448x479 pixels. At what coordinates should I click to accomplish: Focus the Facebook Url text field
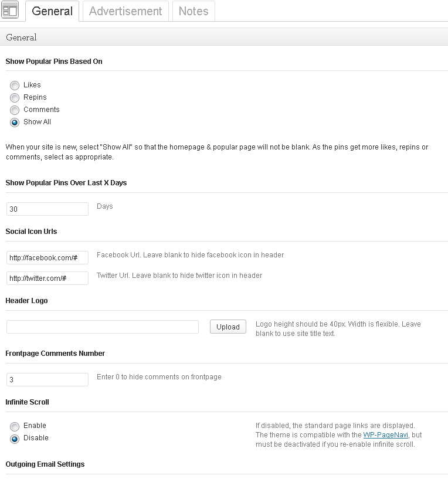[x=47, y=257]
